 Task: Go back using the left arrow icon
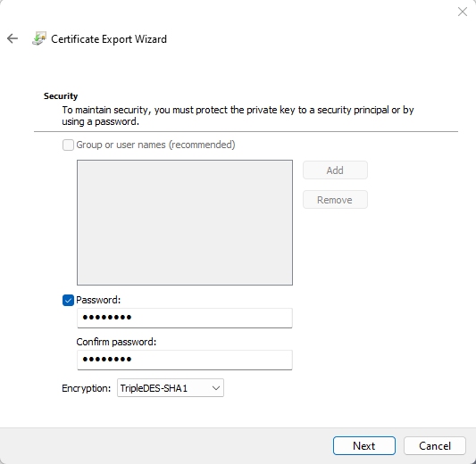pos(13,38)
